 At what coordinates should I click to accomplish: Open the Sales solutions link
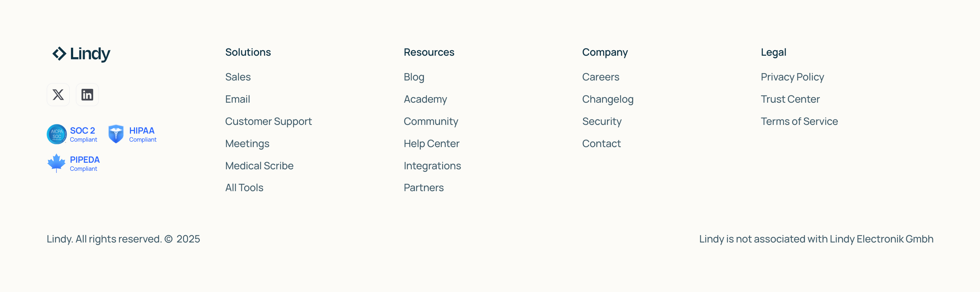click(x=238, y=77)
